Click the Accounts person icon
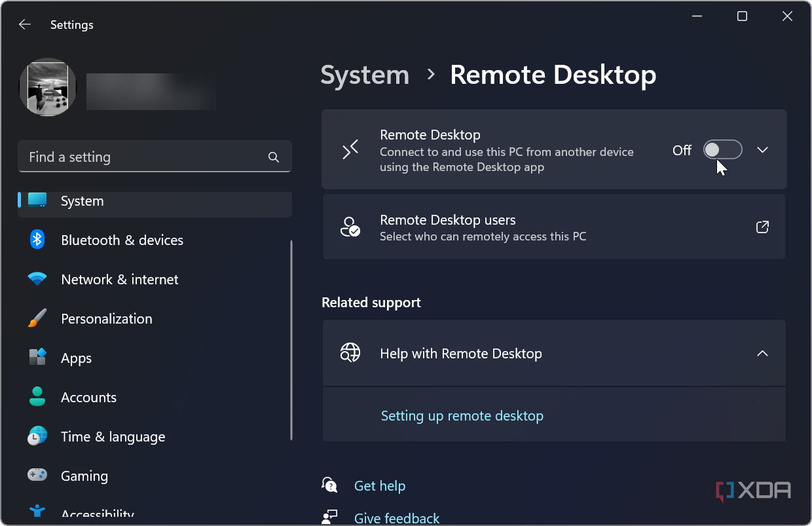This screenshot has height=526, width=812. (x=37, y=397)
